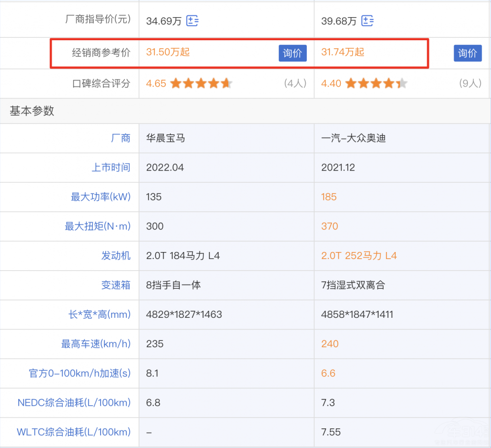The height and width of the screenshot is (448, 491).
Task: Select the 31.74万起 dealer price
Action: (x=343, y=52)
